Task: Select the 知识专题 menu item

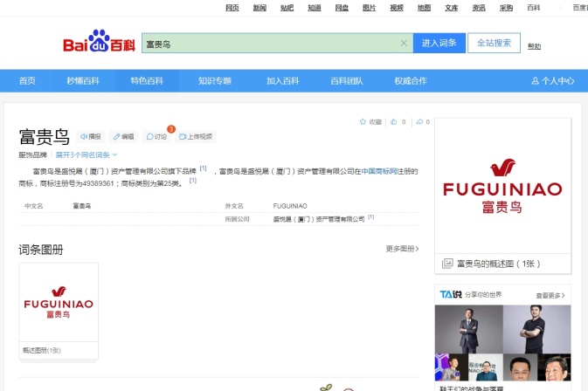Action: 215,81
